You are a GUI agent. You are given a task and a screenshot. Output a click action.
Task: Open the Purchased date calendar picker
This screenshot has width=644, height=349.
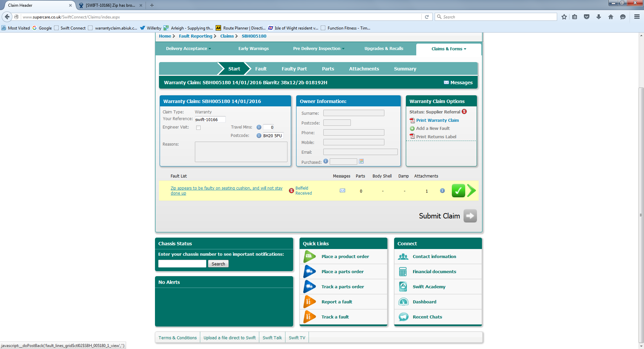click(x=361, y=161)
